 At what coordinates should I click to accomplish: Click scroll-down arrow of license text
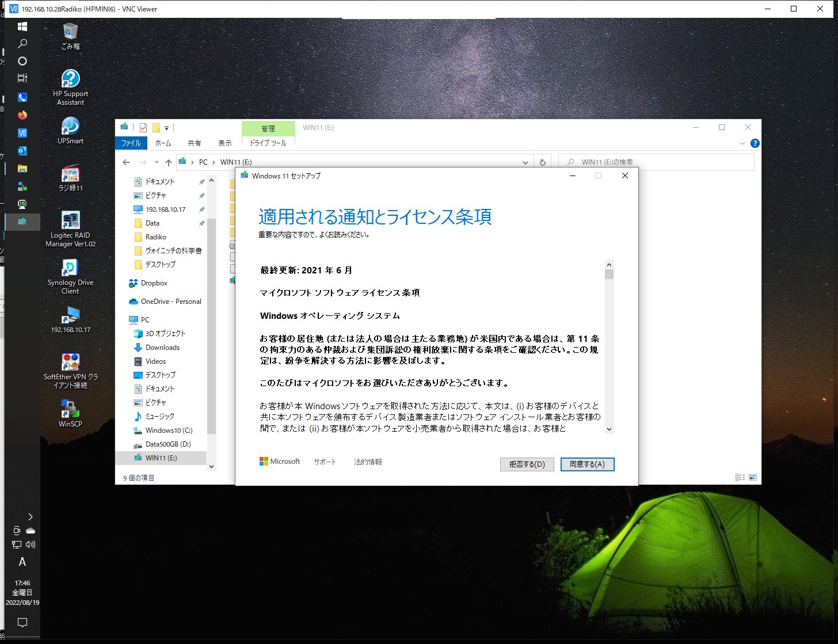(609, 429)
